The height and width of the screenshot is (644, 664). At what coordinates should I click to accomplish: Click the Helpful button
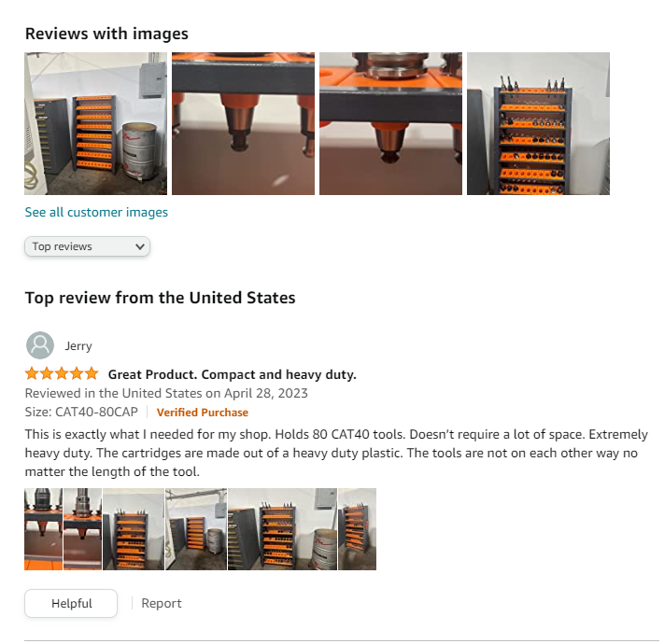(x=71, y=603)
